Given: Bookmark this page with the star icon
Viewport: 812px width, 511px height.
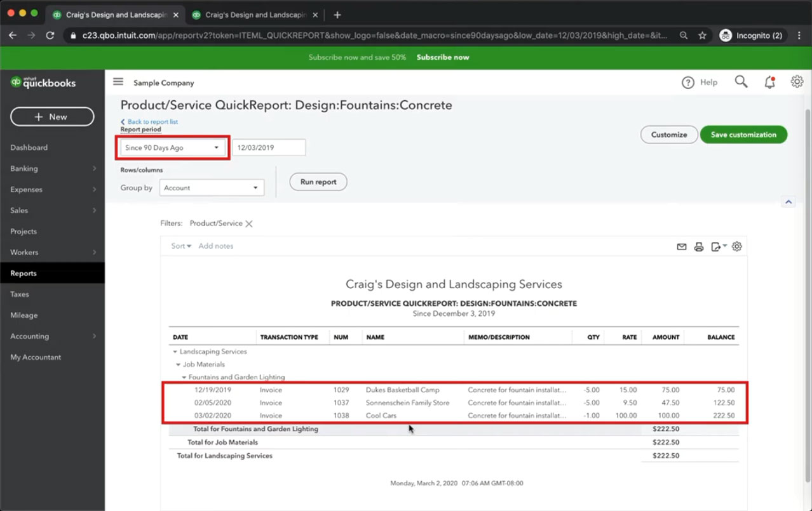Looking at the screenshot, I should 702,36.
